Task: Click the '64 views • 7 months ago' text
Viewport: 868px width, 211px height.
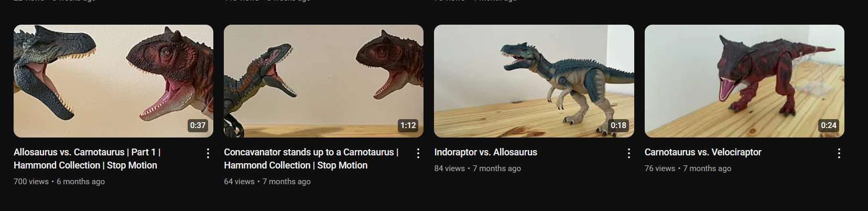Action: [267, 182]
